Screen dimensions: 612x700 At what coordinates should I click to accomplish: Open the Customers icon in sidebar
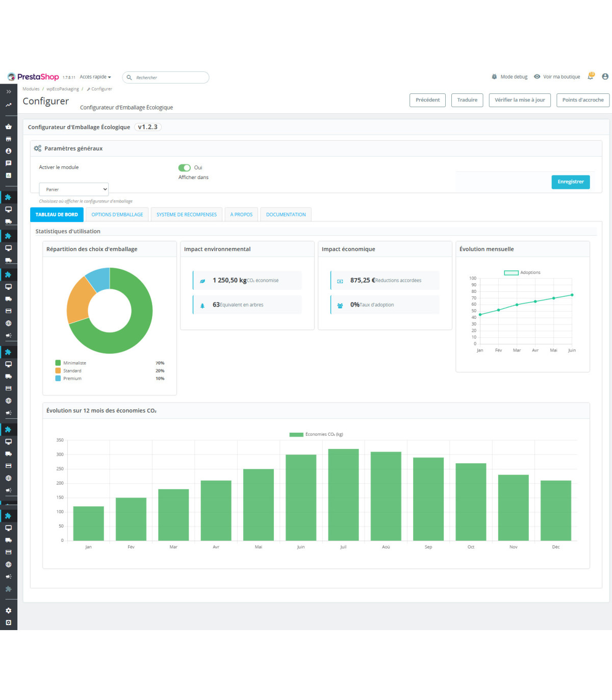tap(8, 151)
